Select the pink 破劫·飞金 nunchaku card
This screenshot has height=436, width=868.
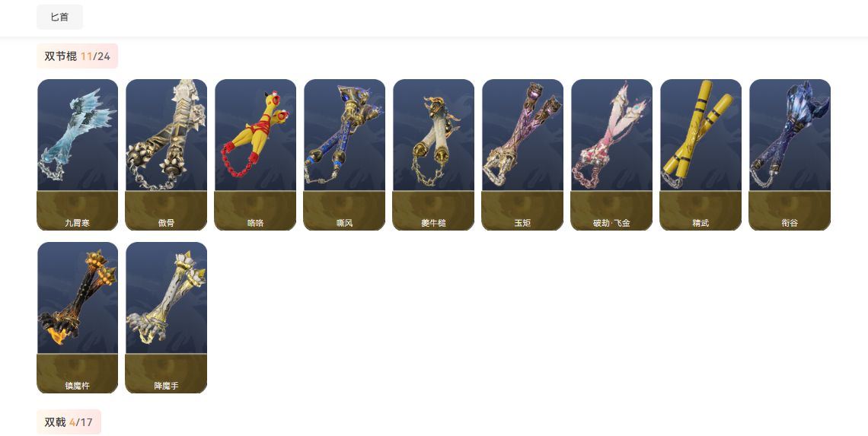611,154
